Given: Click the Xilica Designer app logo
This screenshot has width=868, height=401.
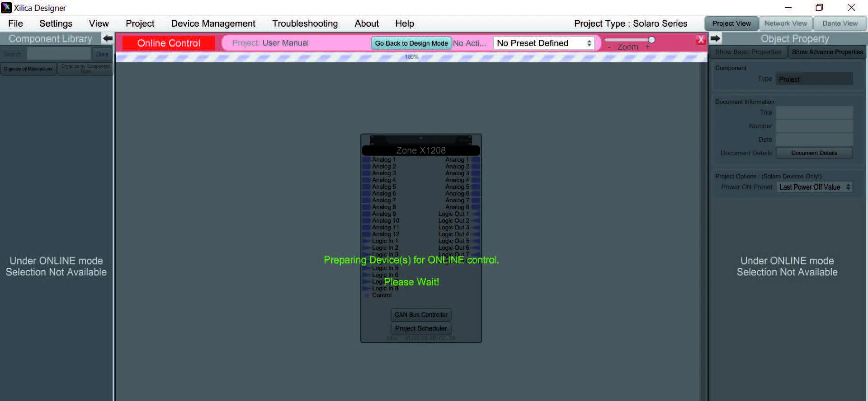Looking at the screenshot, I should pos(6,7).
